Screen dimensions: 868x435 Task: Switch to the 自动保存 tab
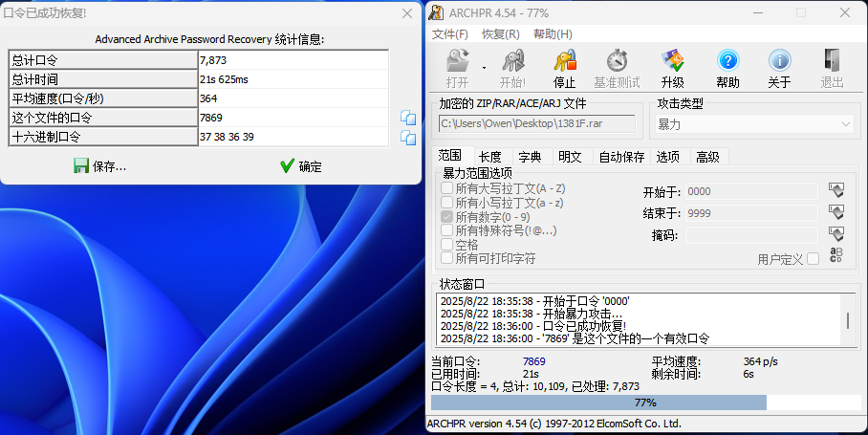pos(621,157)
